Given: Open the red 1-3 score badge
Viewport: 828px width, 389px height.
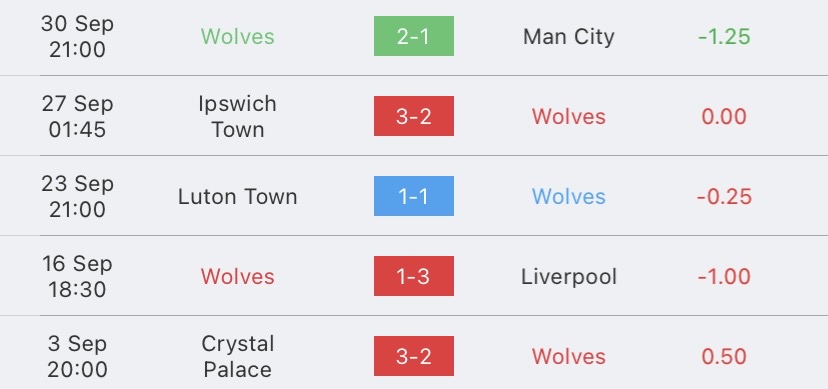Looking at the screenshot, I should pyautogui.click(x=413, y=276).
